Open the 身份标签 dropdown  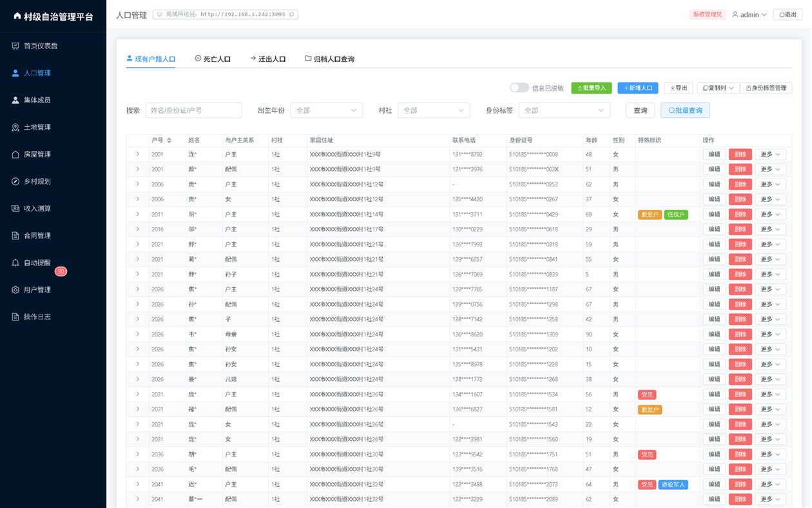(x=565, y=110)
